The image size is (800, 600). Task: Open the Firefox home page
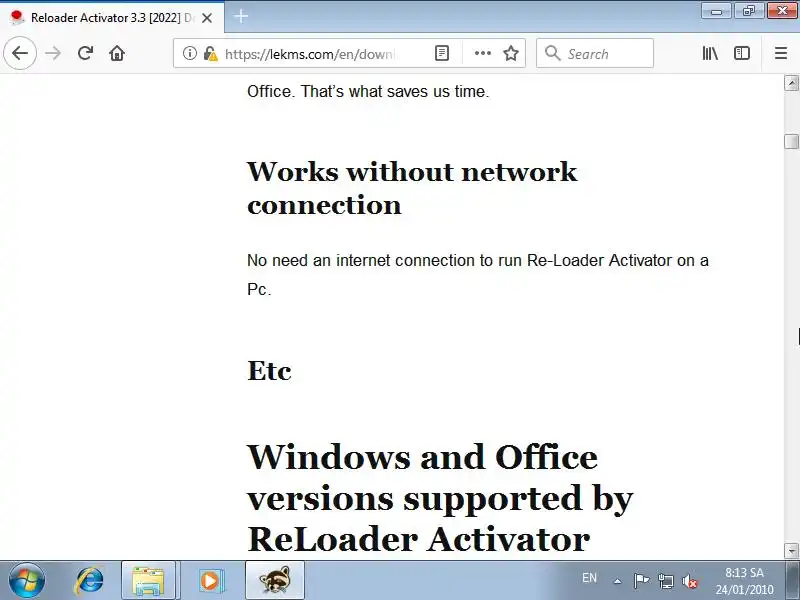117,53
